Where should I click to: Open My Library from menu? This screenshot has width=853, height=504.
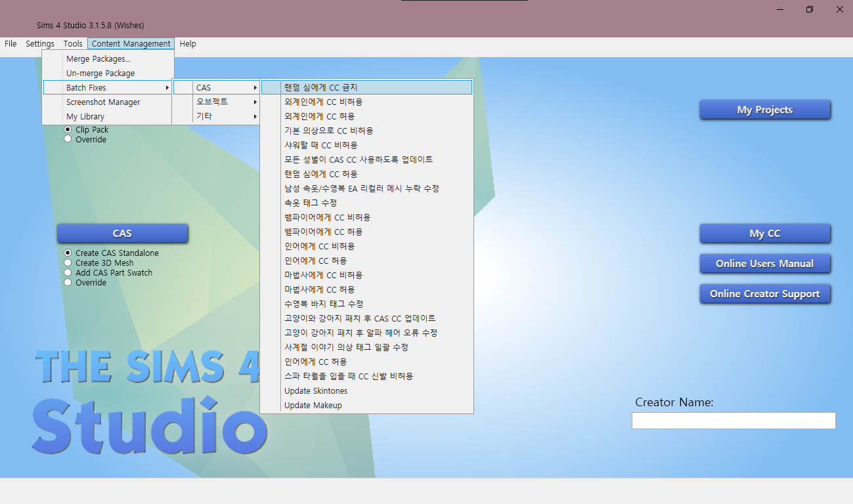pyautogui.click(x=108, y=117)
